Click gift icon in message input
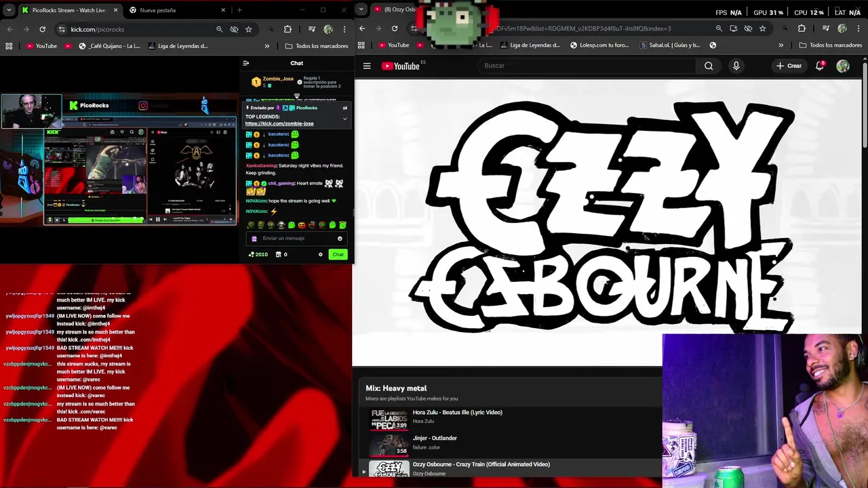 click(x=254, y=239)
